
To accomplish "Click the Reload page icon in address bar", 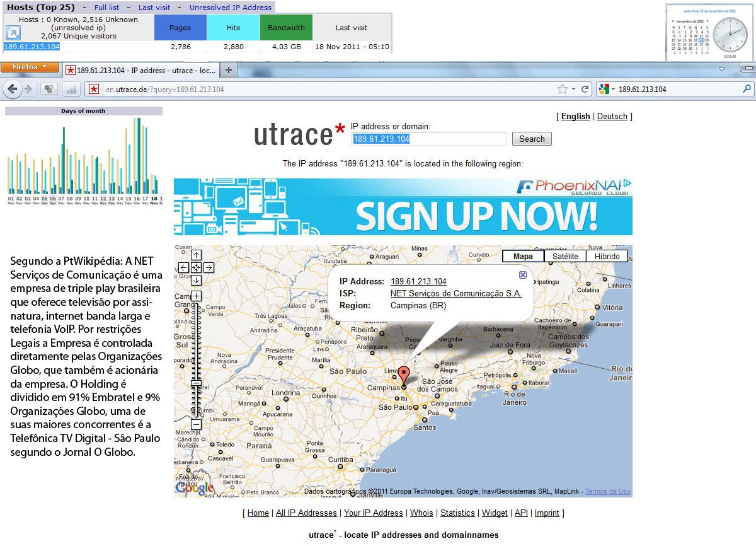I will (x=585, y=90).
